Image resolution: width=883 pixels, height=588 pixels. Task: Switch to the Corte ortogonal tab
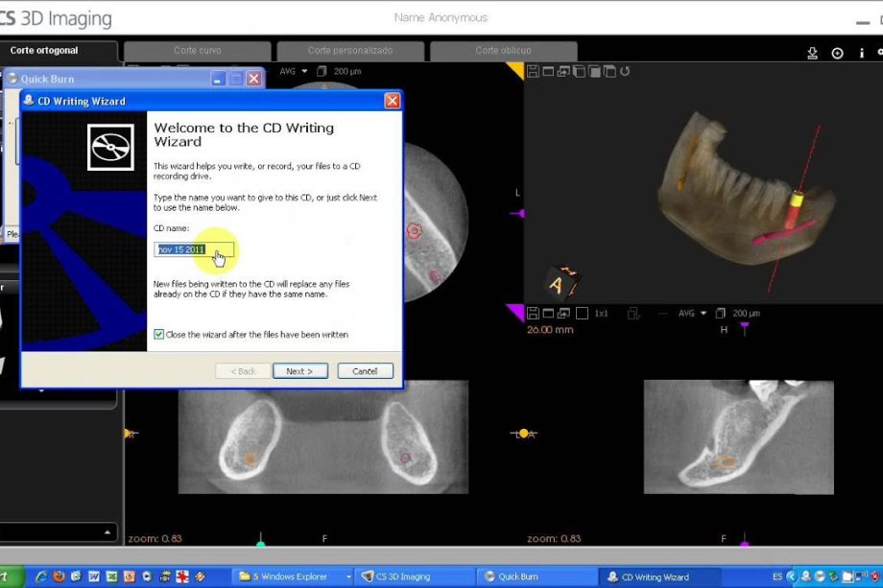[44, 50]
